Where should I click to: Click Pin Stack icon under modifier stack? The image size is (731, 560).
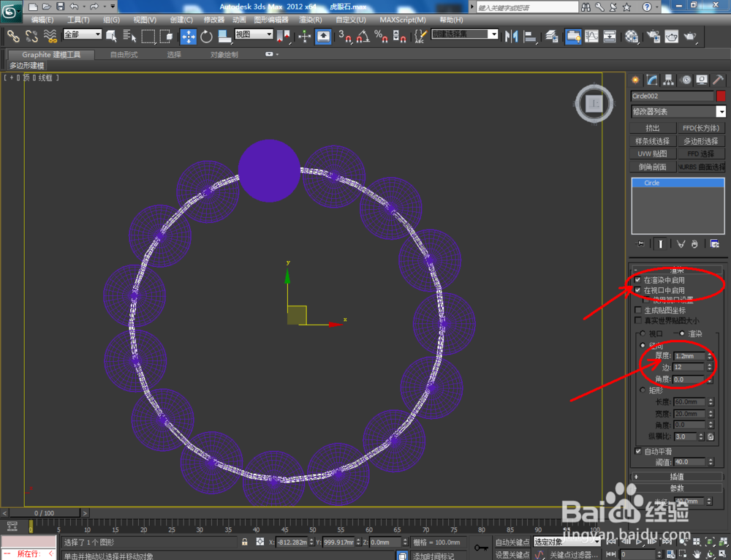pos(640,244)
